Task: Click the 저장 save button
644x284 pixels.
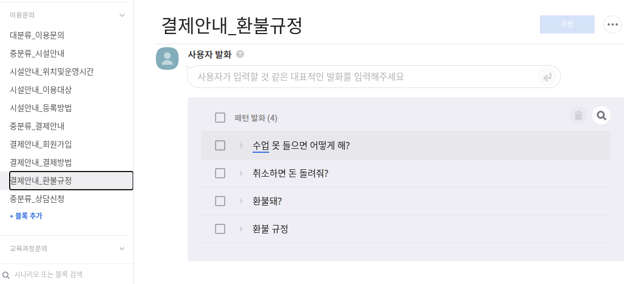Action: [x=567, y=24]
